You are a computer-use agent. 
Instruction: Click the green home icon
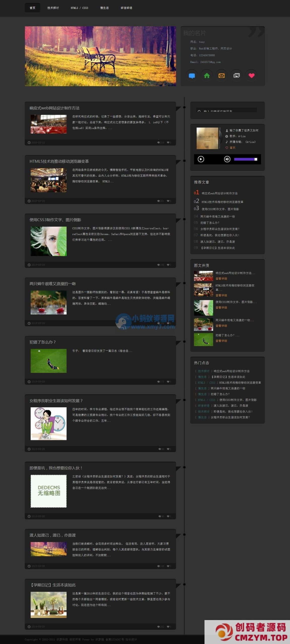pyautogui.click(x=207, y=75)
